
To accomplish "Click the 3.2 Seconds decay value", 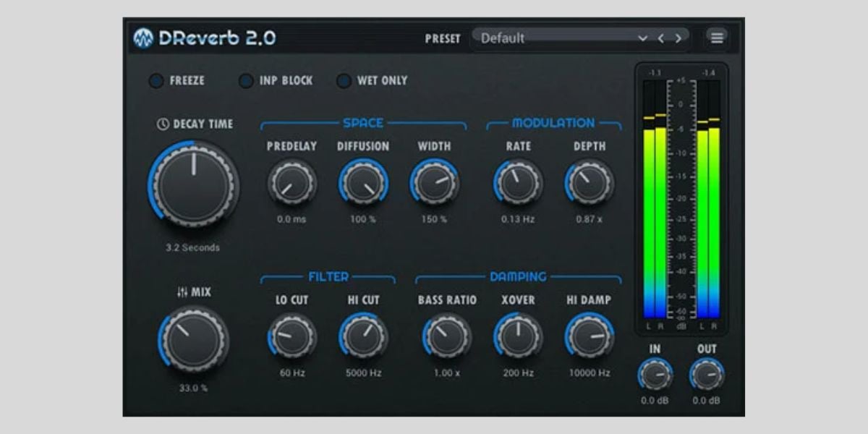I will pos(192,247).
